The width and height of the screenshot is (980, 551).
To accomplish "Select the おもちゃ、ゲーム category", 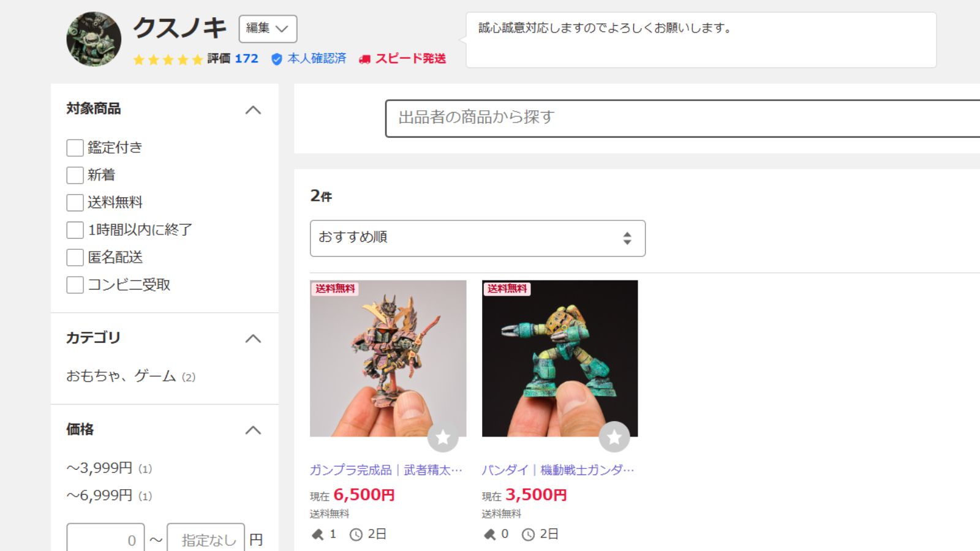I will point(121,376).
